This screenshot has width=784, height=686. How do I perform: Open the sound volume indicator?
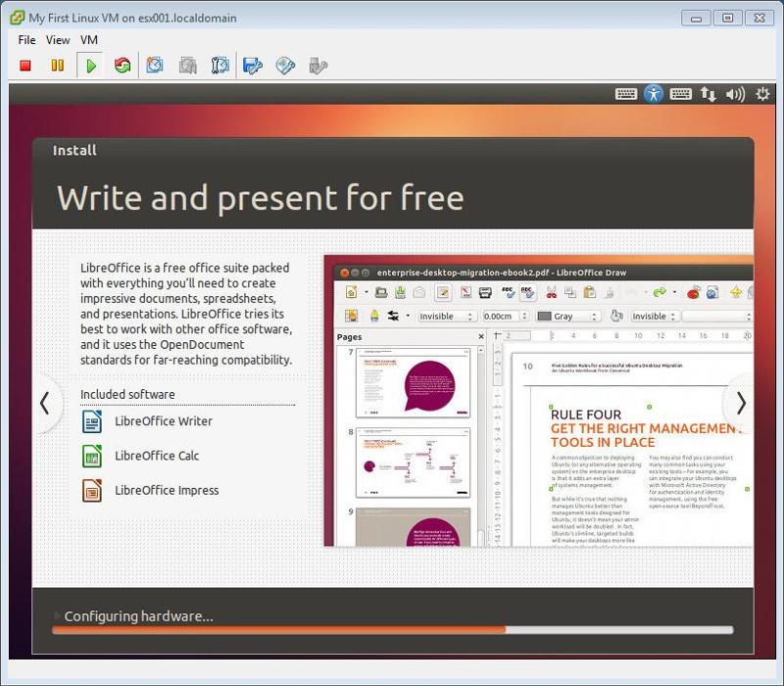(x=736, y=94)
